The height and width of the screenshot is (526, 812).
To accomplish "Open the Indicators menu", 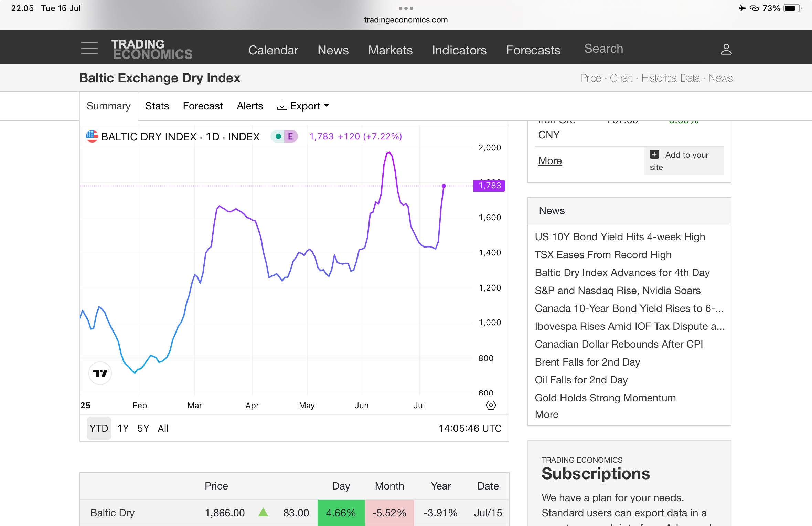I will pyautogui.click(x=459, y=50).
